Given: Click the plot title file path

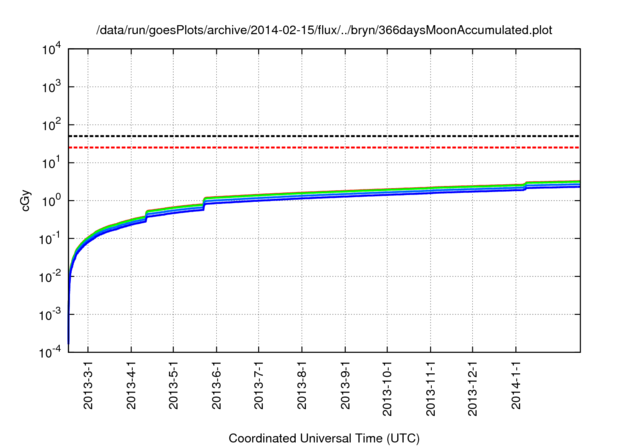Looking at the screenshot, I should [324, 31].
